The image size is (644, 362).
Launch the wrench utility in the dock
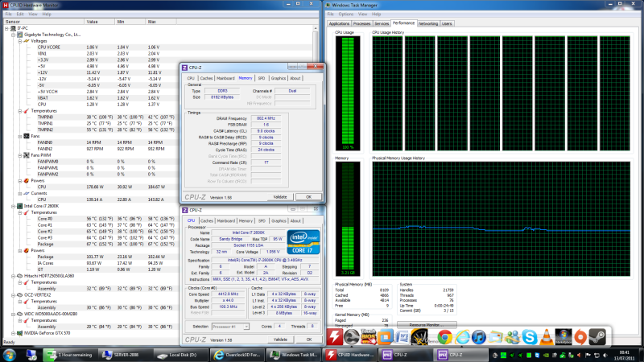pyautogui.click(x=351, y=337)
